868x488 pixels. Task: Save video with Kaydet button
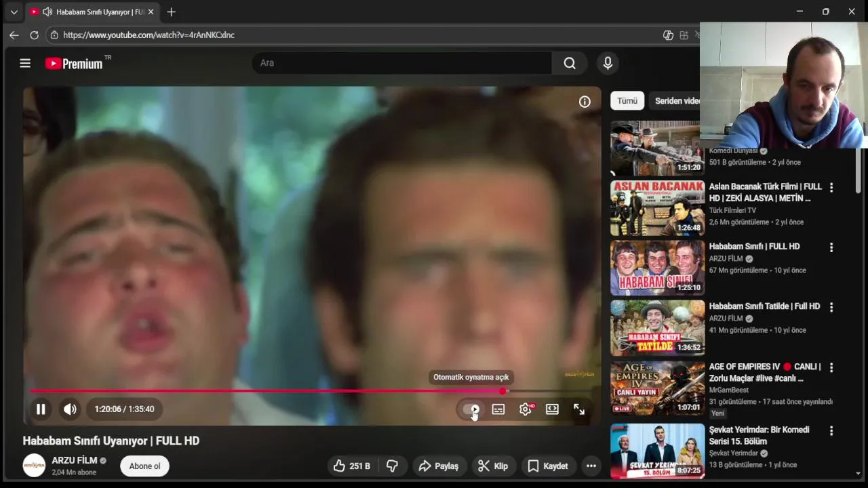coord(548,466)
